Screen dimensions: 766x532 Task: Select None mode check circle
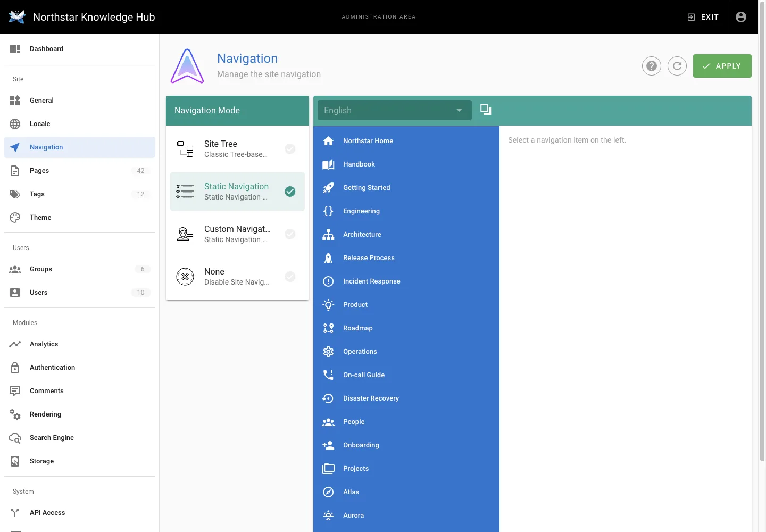(x=290, y=277)
